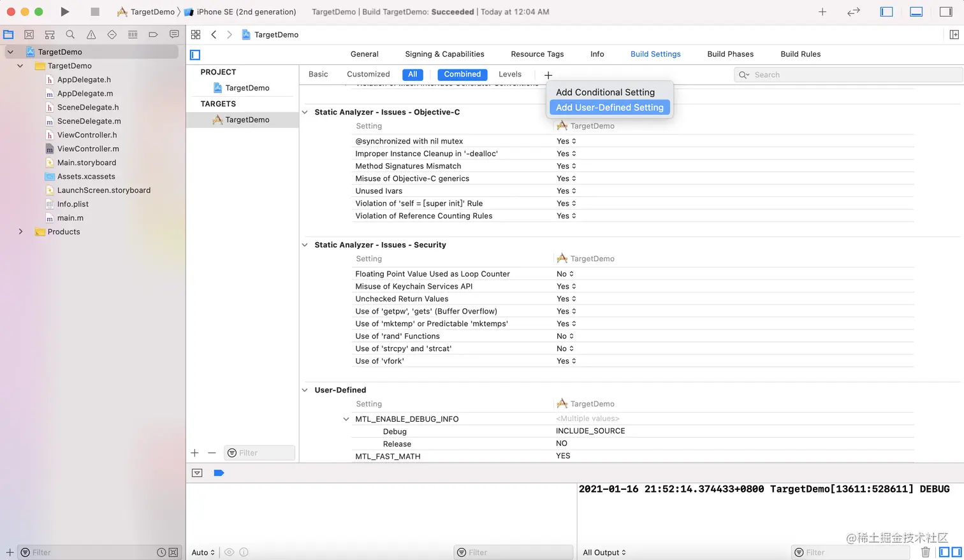This screenshot has height=560, width=964.
Task: Stop the running scheme
Action: pos(95,11)
